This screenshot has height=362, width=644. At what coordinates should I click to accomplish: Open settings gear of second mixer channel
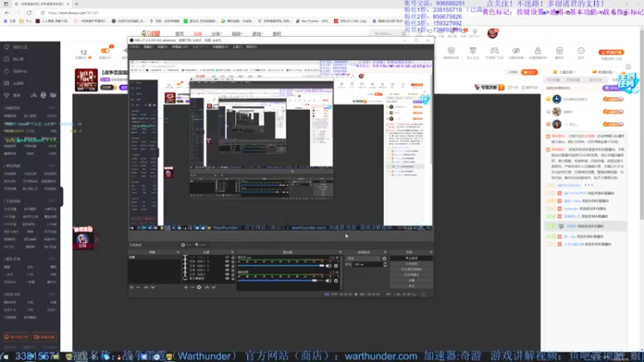(x=336, y=281)
